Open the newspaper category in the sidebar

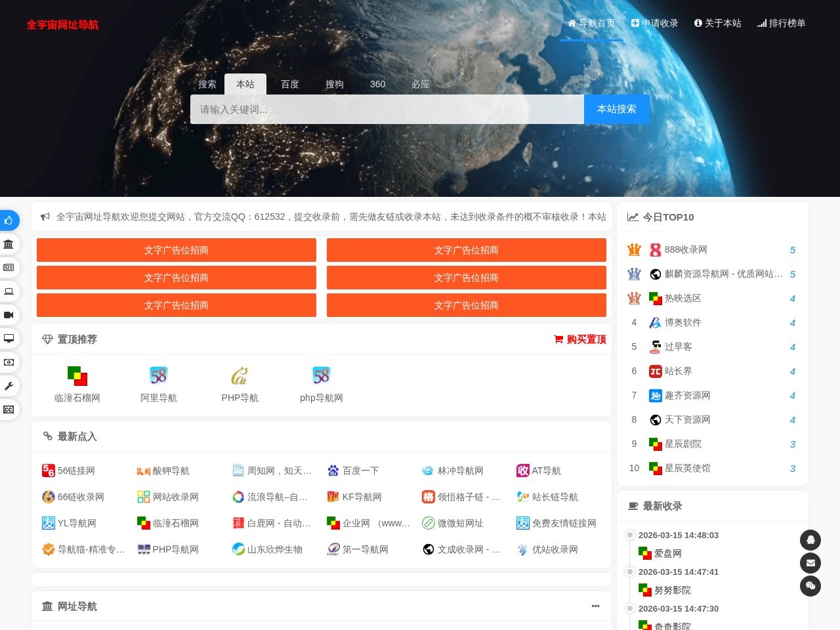[9, 268]
